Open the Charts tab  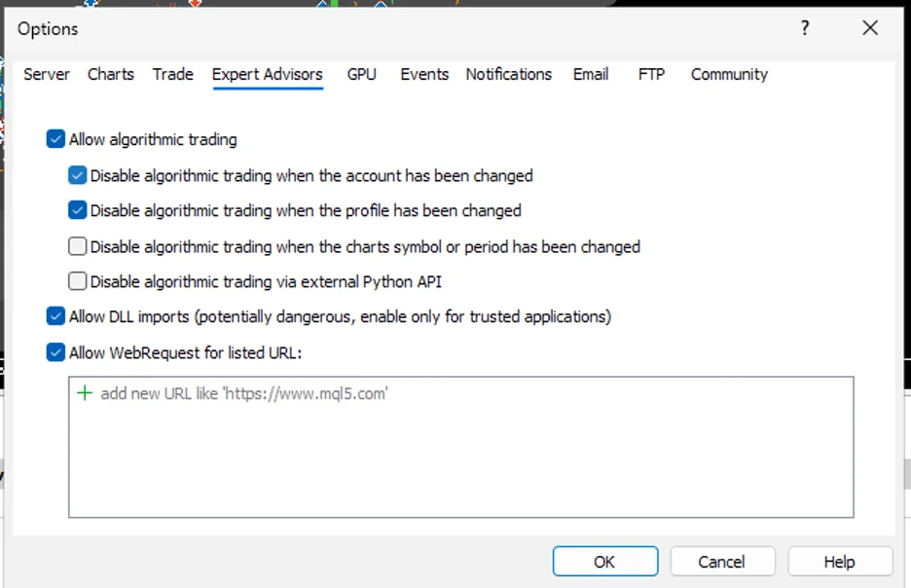click(111, 74)
